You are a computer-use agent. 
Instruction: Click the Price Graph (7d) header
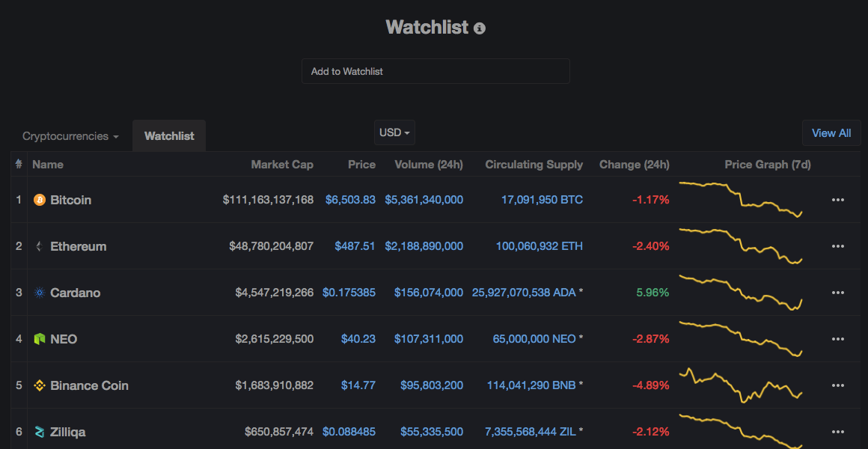[768, 165]
